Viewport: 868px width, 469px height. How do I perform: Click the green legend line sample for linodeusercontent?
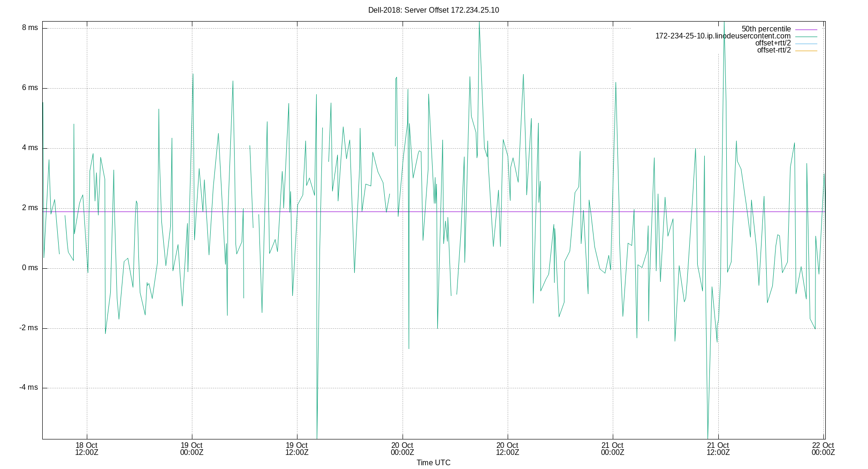click(x=806, y=37)
